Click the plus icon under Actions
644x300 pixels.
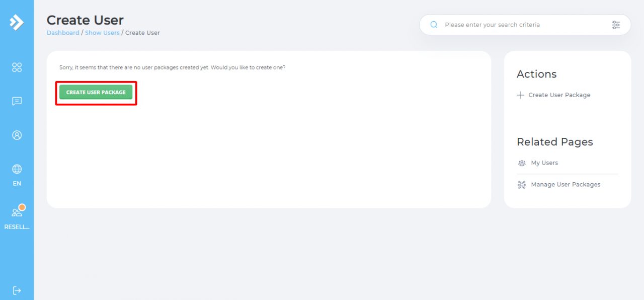520,95
